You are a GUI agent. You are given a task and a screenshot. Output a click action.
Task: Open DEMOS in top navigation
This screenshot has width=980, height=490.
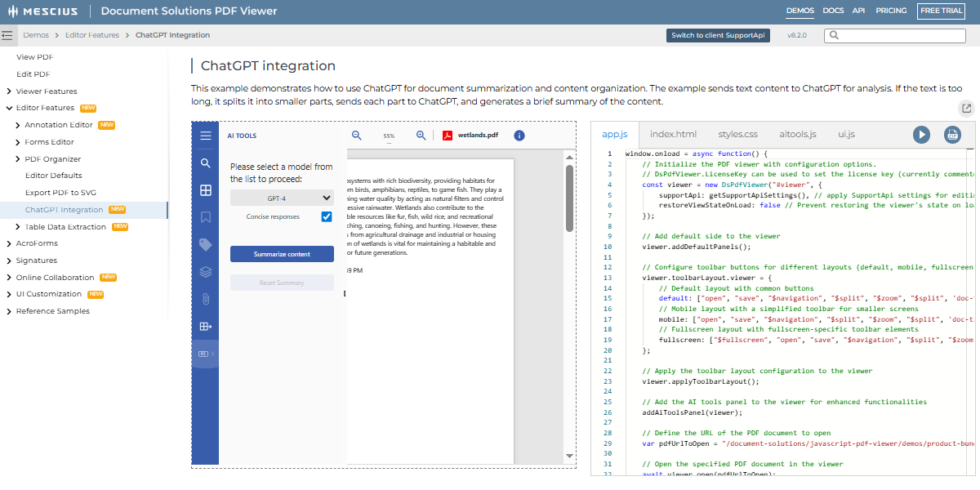click(x=800, y=11)
